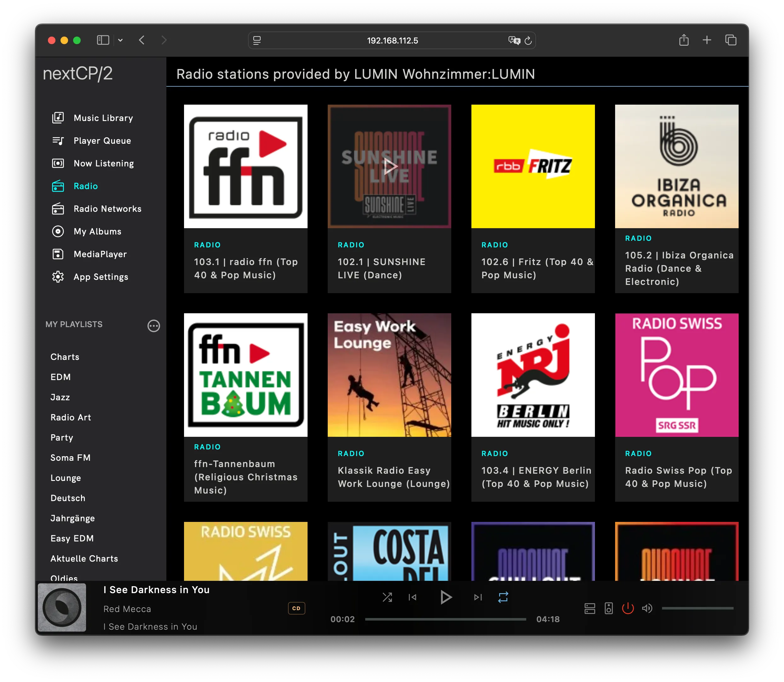Screen dimensions: 784x682
Task: Open Radio Networks in sidebar
Action: point(107,209)
